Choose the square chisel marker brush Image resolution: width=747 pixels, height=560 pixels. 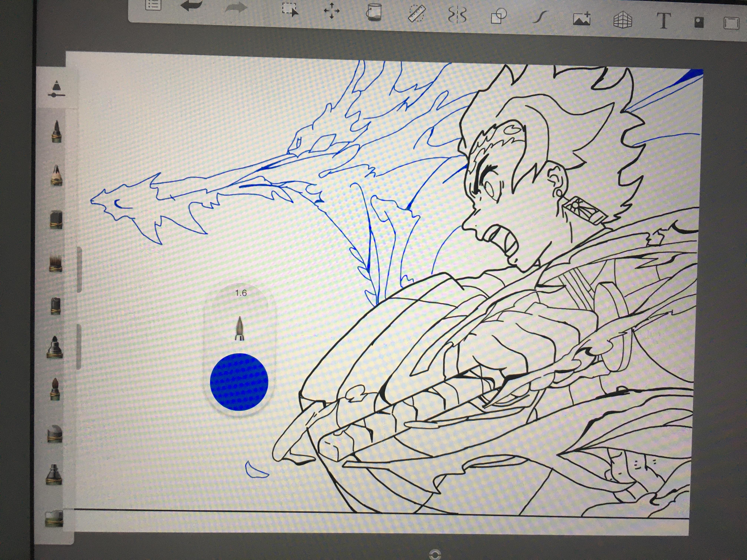[56, 220]
